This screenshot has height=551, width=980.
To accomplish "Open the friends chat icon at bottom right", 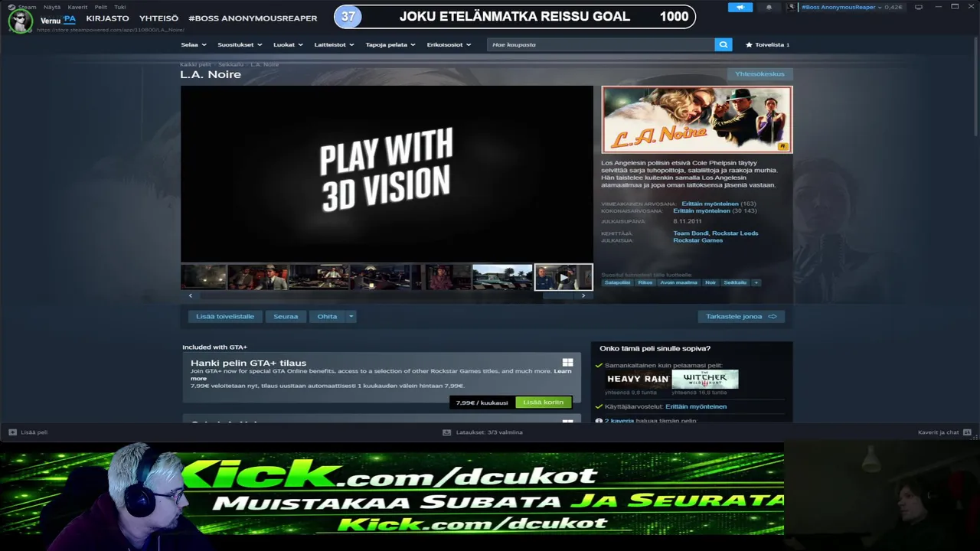I will (x=967, y=432).
